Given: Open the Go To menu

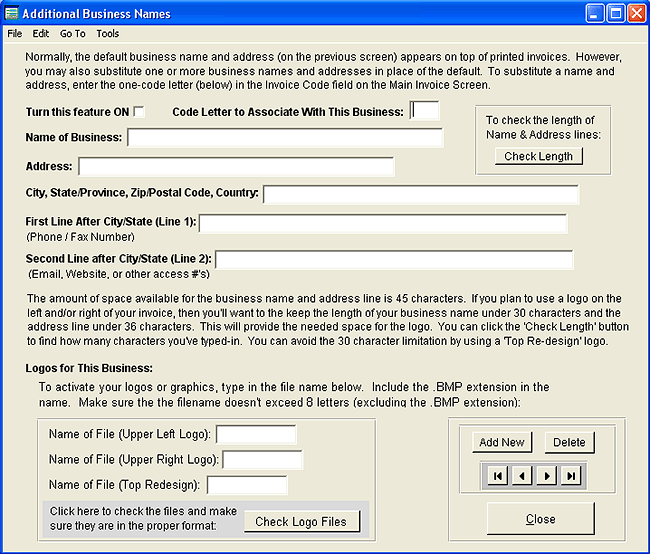Looking at the screenshot, I should (x=72, y=33).
